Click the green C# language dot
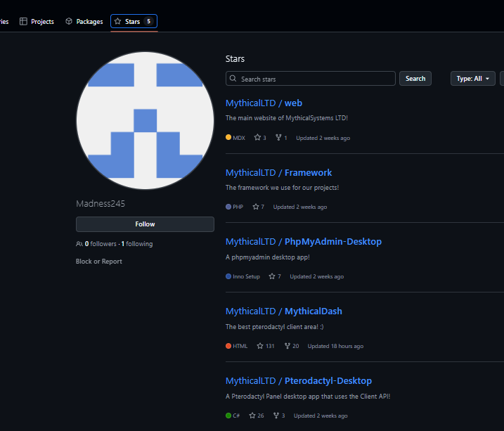Screen dimensions: 504x431 pos(228,416)
